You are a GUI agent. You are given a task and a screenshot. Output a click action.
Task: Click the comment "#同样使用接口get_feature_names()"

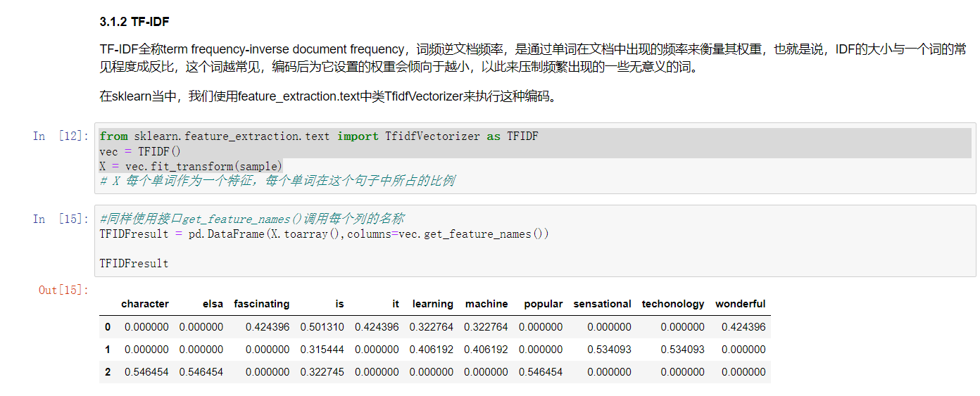(x=251, y=219)
